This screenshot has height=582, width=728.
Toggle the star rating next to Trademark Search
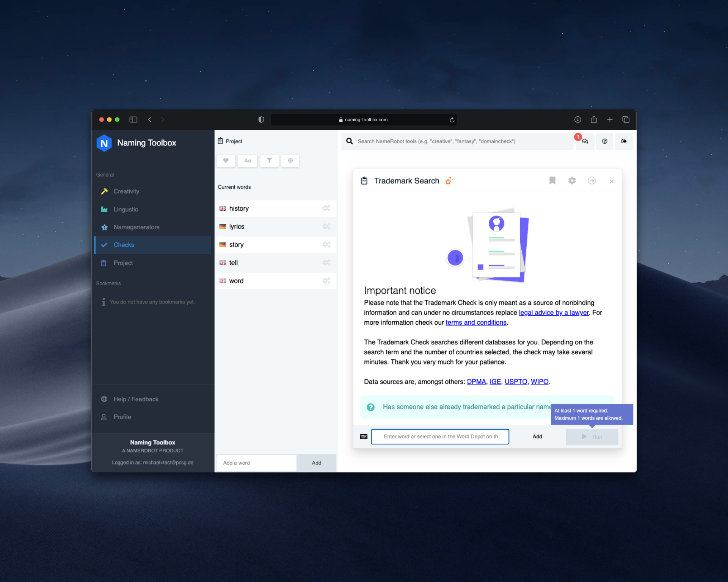pos(449,181)
